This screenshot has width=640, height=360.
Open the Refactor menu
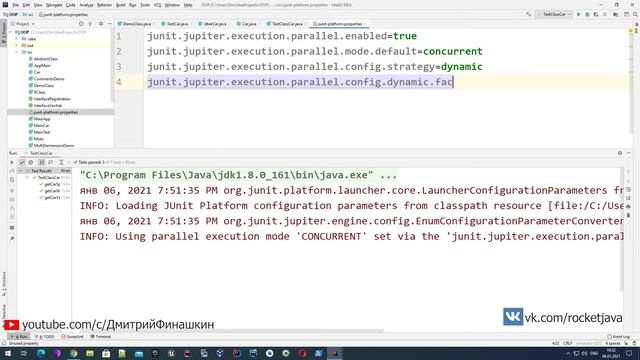tap(104, 5)
